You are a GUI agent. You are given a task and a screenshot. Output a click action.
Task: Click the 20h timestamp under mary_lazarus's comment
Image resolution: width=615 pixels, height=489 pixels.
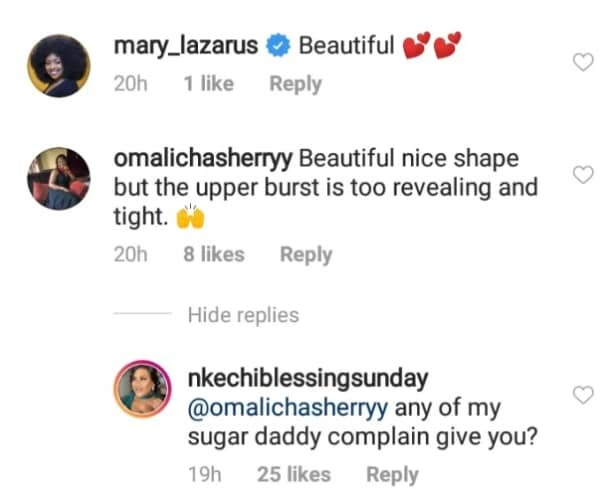(130, 84)
